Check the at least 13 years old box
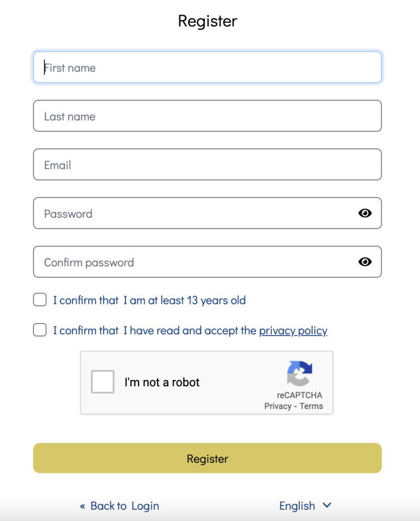 tap(40, 299)
